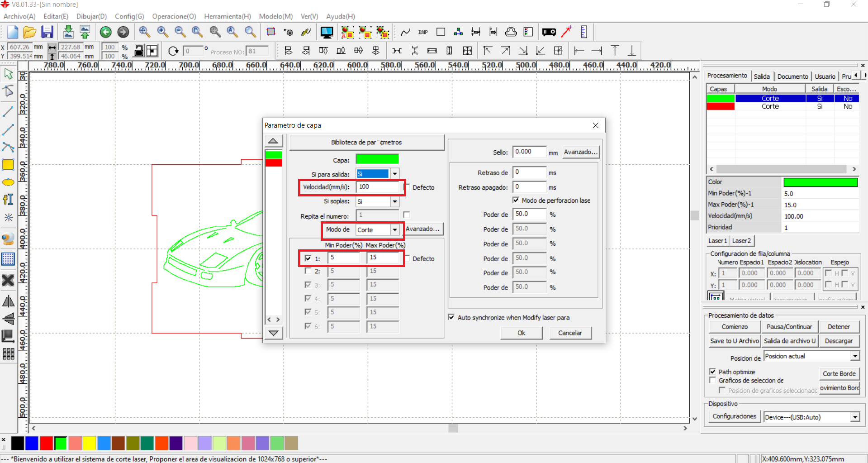
Task: Choose the Select arrow tool in the left toolbar
Action: point(8,74)
